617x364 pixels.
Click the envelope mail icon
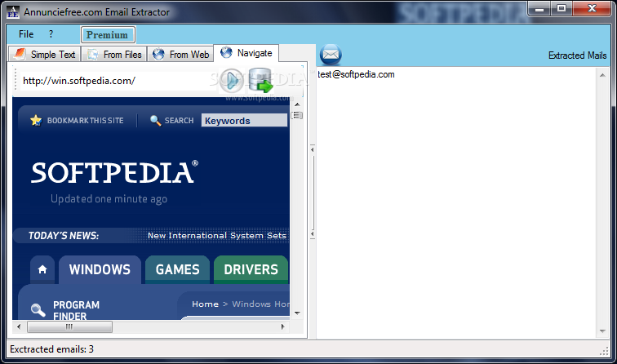[x=331, y=55]
